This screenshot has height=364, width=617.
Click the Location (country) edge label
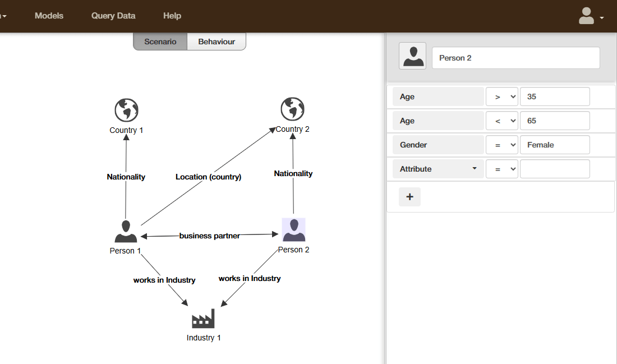coord(208,177)
